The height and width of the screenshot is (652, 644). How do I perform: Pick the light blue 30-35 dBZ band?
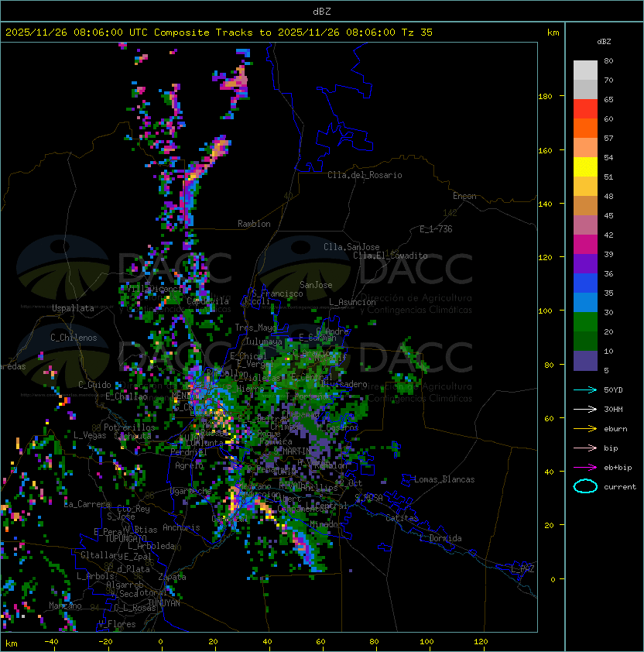point(585,303)
